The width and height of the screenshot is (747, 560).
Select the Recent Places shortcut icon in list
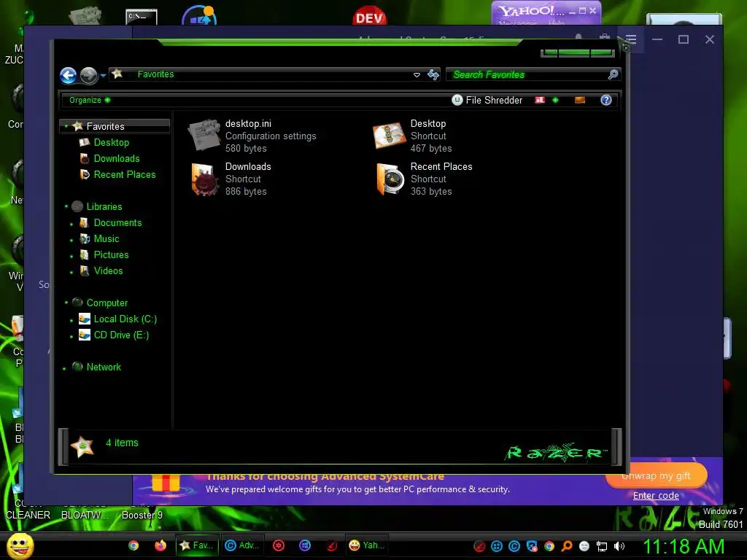[x=390, y=179]
